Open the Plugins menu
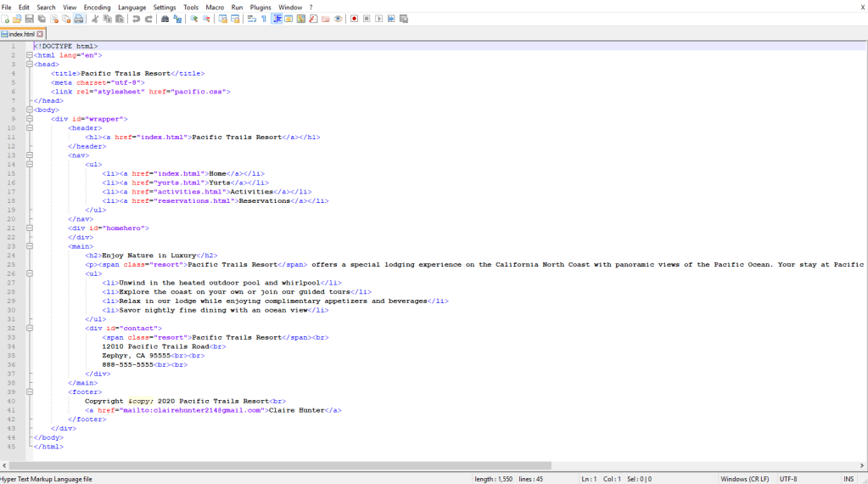Image resolution: width=868 pixels, height=484 pixels. 260,7
